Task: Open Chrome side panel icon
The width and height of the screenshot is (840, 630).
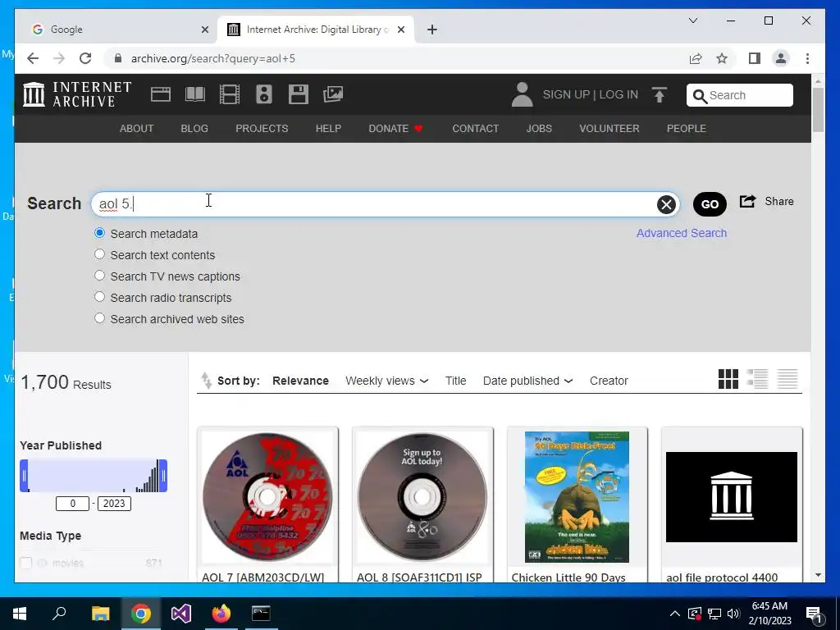Action: coord(755,58)
